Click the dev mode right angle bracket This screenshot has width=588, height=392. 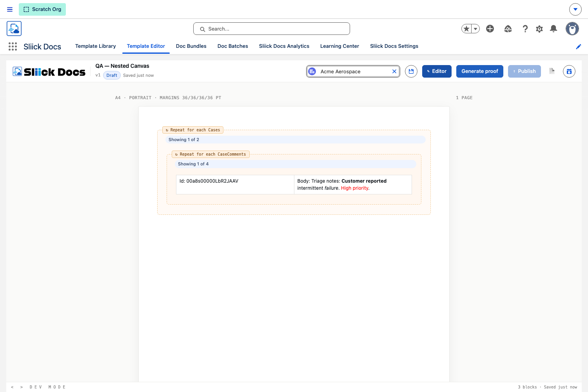[22, 387]
